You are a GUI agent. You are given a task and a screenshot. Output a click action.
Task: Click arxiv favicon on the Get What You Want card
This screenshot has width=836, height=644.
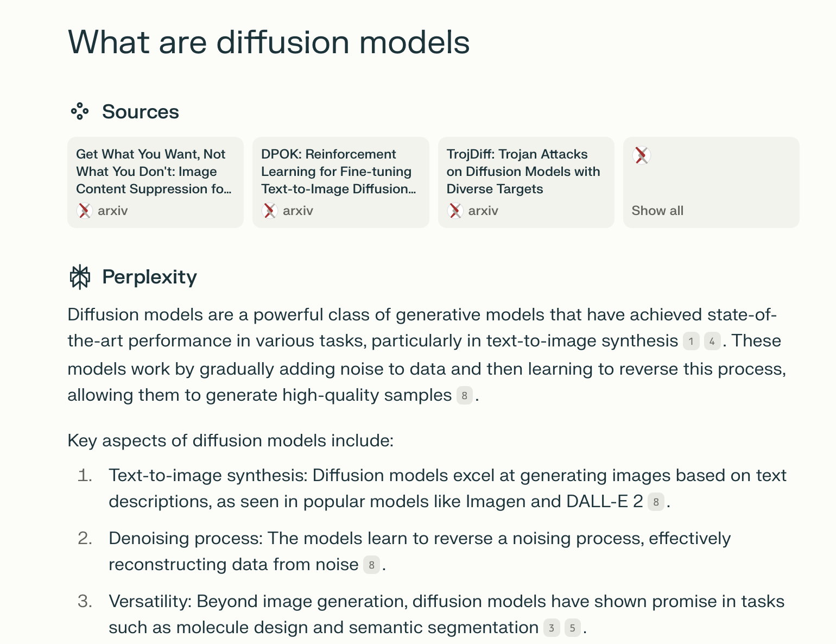(x=85, y=211)
